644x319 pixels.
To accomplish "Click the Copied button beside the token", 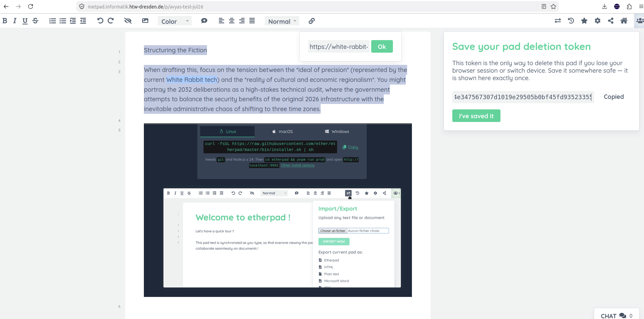I will tap(613, 97).
